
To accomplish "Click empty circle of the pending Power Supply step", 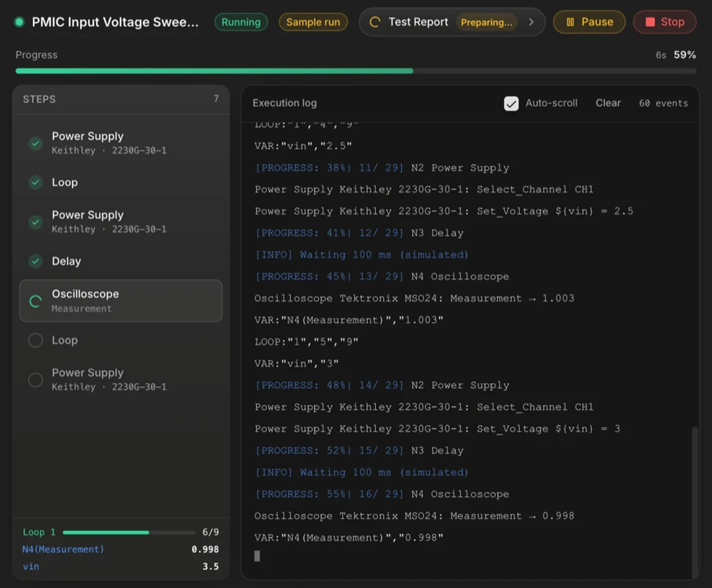I will tap(36, 380).
